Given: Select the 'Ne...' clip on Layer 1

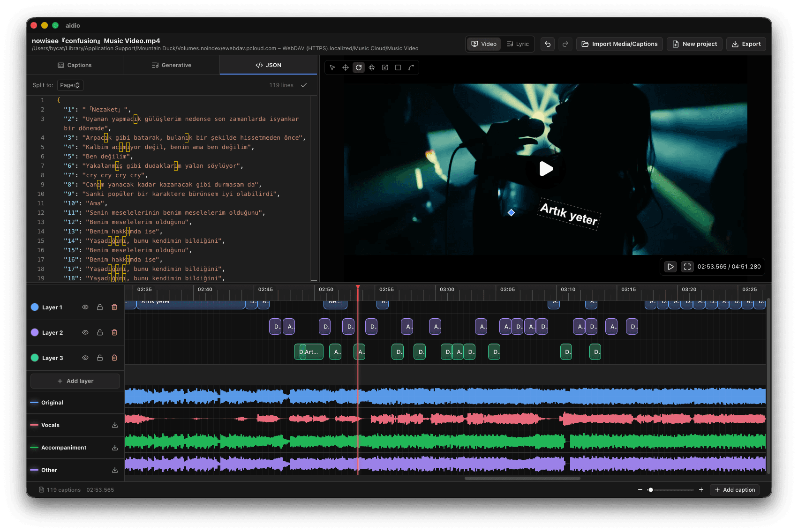Looking at the screenshot, I should pyautogui.click(x=335, y=304).
